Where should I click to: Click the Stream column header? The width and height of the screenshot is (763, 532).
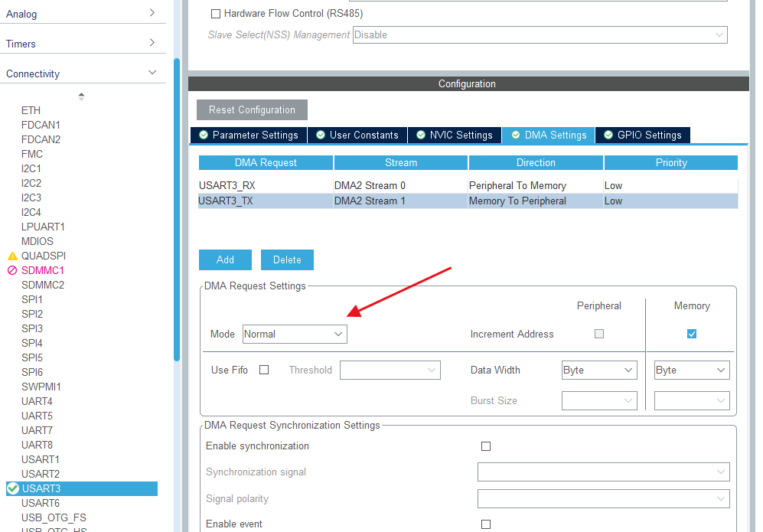(401, 162)
